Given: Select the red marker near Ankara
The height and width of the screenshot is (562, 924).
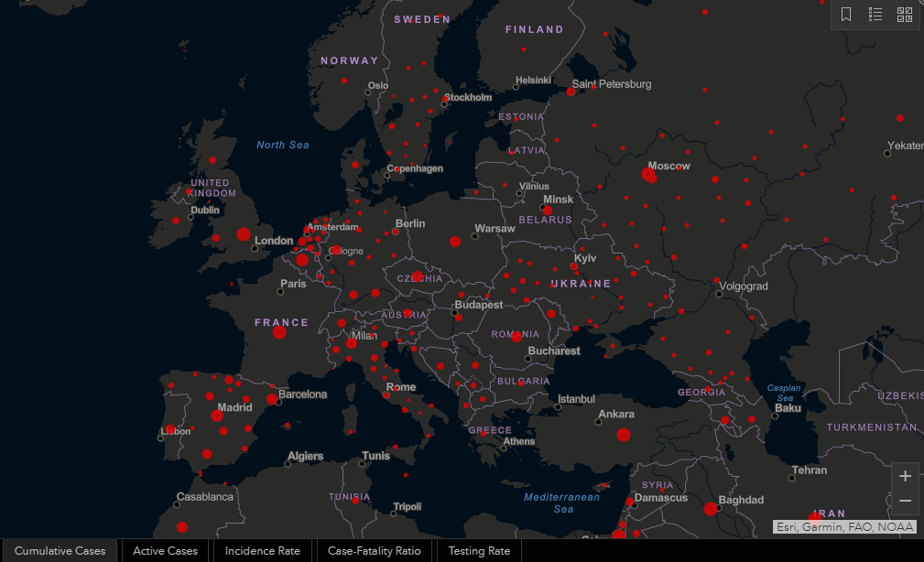Looking at the screenshot, I should click(624, 435).
